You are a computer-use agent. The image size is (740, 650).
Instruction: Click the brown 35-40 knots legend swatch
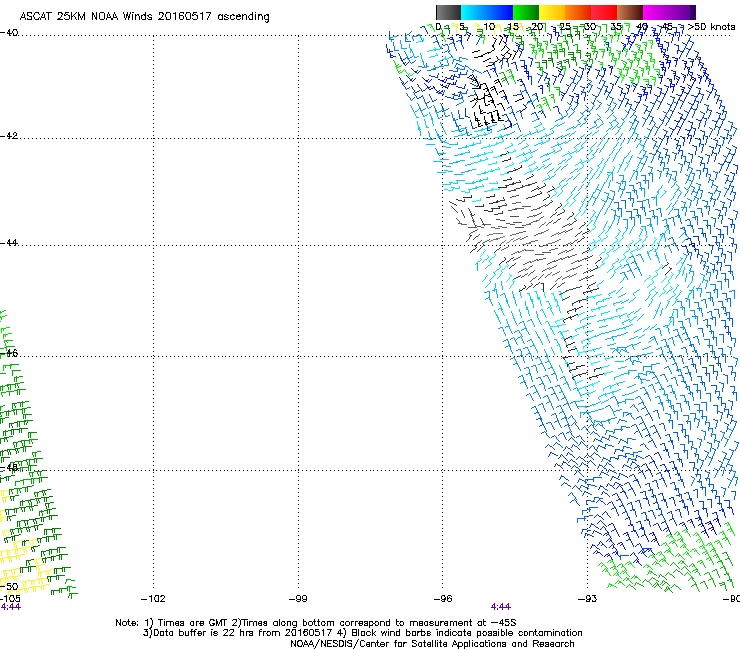630,12
